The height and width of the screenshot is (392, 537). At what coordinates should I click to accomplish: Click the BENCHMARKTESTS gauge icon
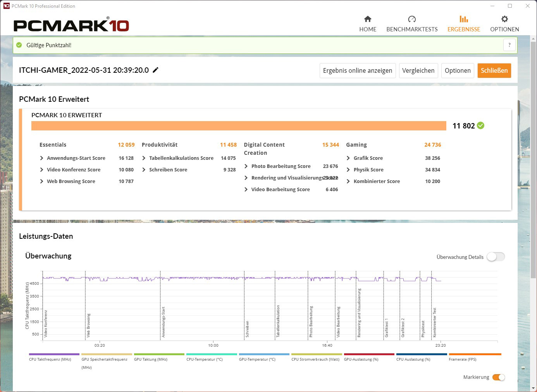412,19
